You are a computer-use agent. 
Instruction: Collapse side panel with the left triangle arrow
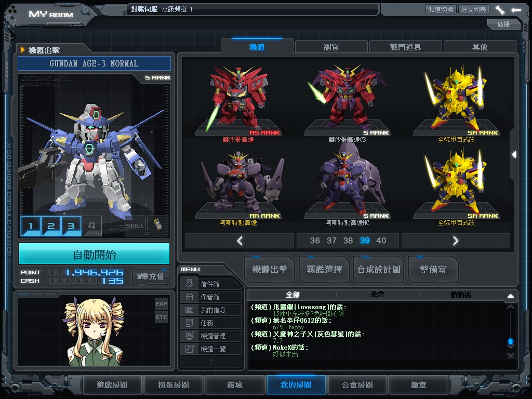click(x=514, y=154)
